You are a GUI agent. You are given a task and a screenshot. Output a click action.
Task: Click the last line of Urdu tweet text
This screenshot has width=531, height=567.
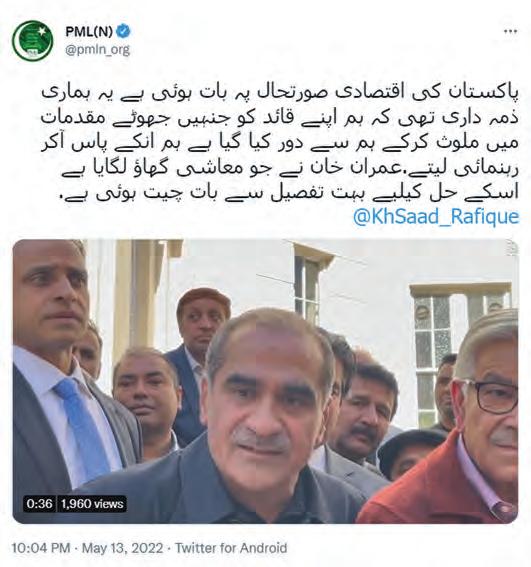(x=290, y=193)
